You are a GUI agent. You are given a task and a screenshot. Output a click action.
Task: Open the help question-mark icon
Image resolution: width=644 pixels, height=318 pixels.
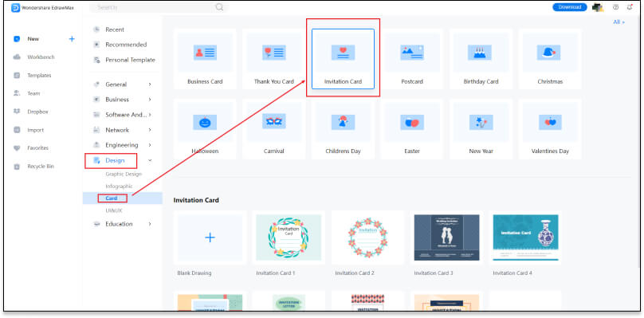coord(615,7)
